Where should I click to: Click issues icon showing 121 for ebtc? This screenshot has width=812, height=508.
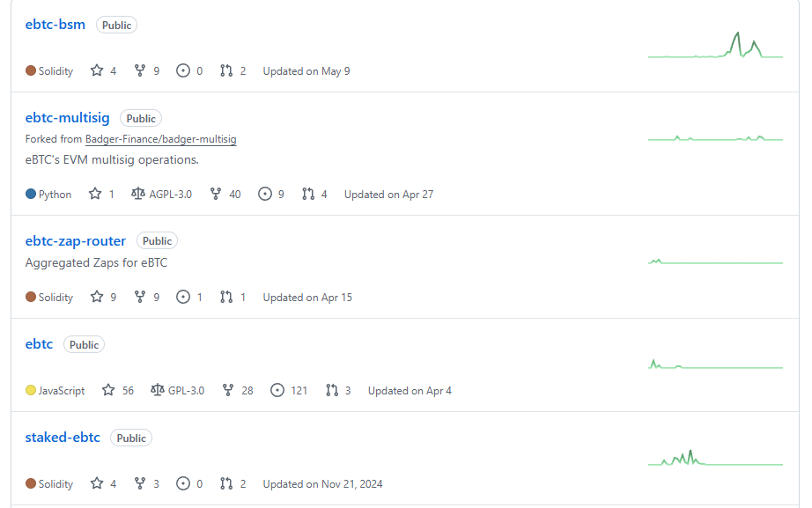277,390
